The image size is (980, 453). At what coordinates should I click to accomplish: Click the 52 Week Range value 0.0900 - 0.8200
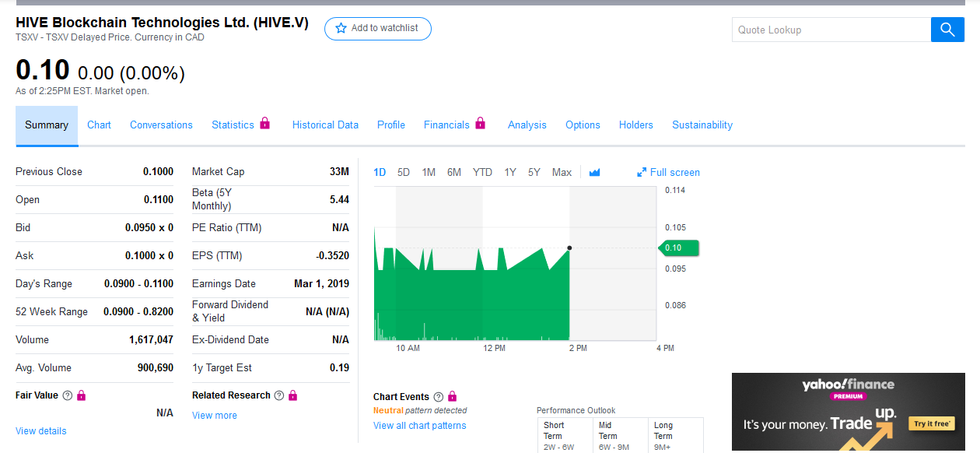point(138,311)
